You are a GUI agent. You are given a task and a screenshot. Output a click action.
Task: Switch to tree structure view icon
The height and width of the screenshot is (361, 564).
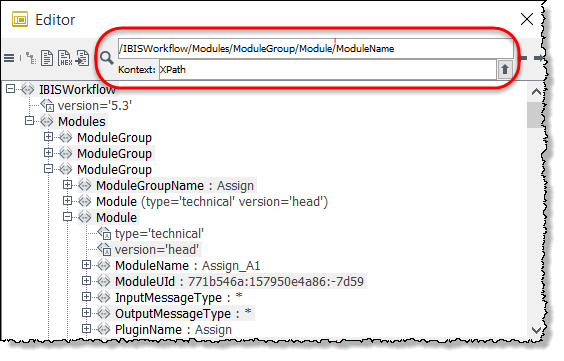pyautogui.click(x=31, y=58)
